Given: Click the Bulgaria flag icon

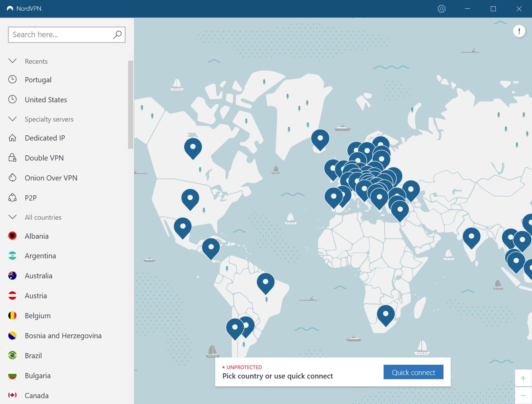Looking at the screenshot, I should click(12, 375).
